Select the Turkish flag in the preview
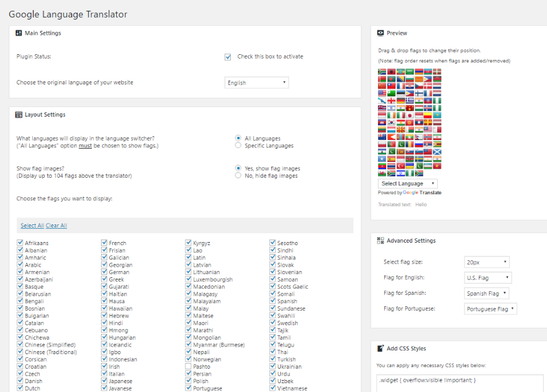Viewport: 547px width, 392px height. 401,166
